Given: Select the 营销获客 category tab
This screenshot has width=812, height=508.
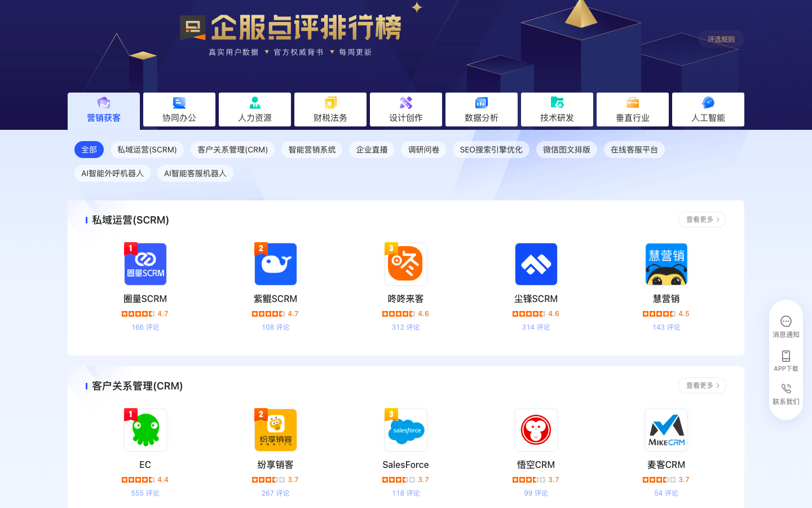Looking at the screenshot, I should (104, 111).
